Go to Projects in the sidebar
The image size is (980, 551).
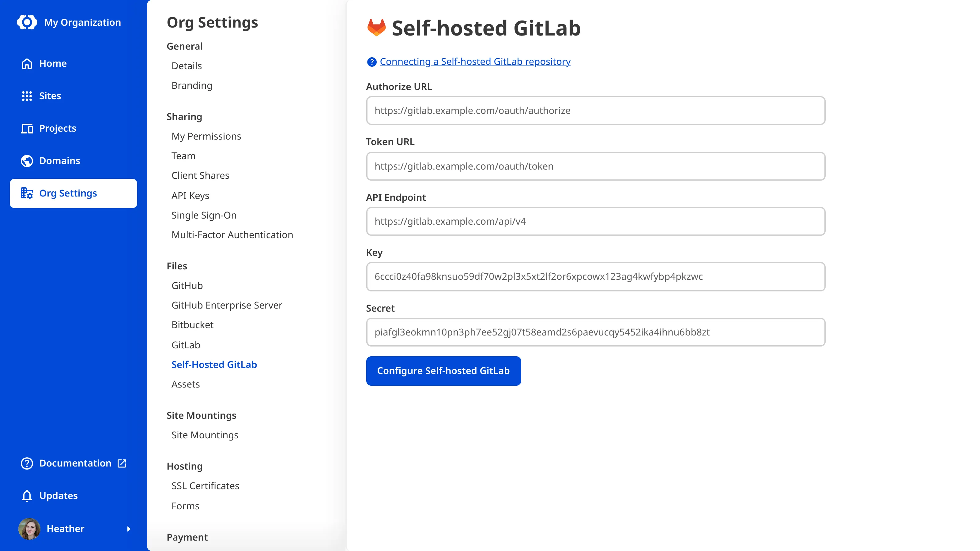(73, 129)
